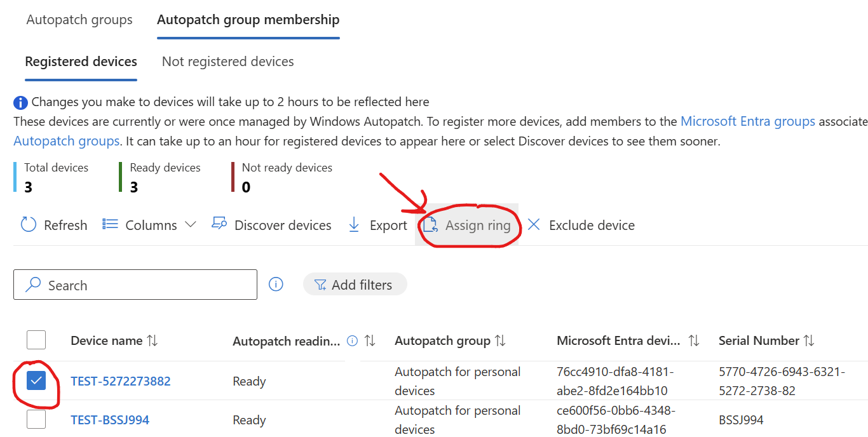Sort by Autopatch group arrows icon
The image size is (868, 437).
(500, 340)
